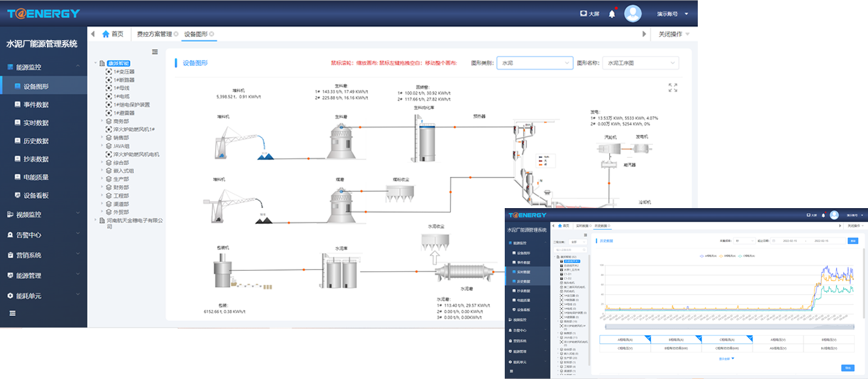Open notifications bell in the main window

(x=612, y=14)
